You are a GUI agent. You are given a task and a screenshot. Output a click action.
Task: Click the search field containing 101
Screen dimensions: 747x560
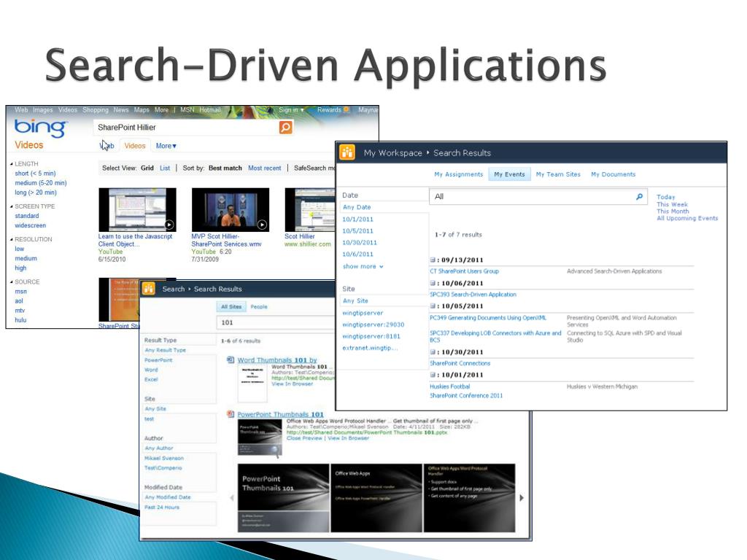point(276,322)
